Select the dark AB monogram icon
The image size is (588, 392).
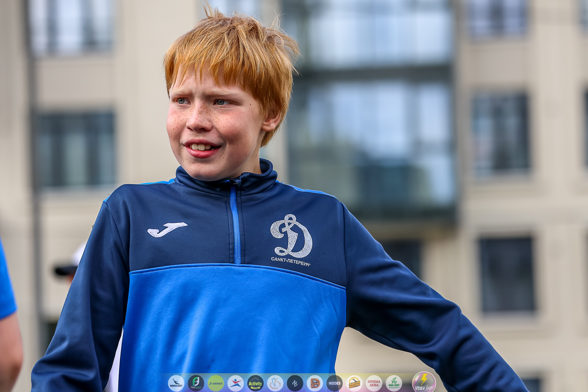(x=295, y=383)
